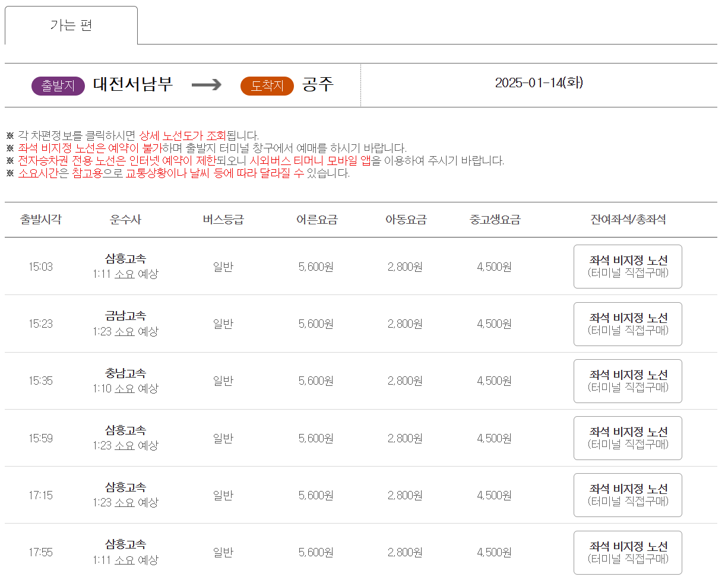Click 삼흥고속 operator in the 15:59 row
728x580 pixels.
pos(125,430)
